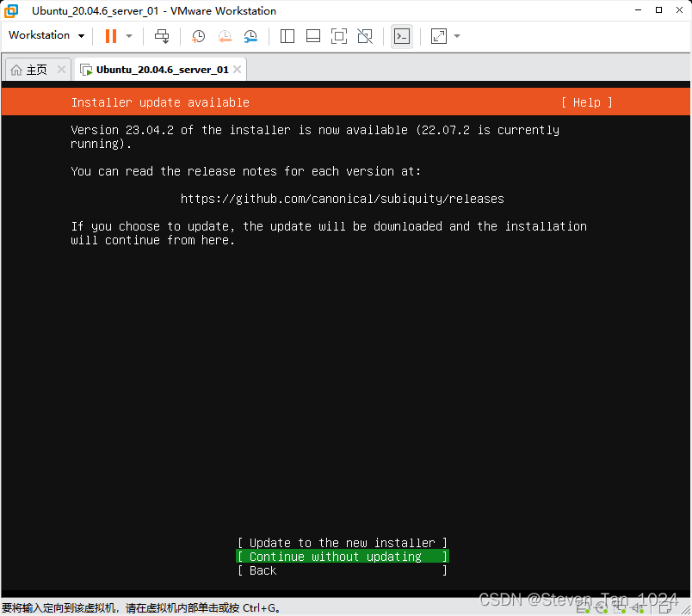Enter full screen mode
This screenshot has height=616, width=692.
click(339, 36)
